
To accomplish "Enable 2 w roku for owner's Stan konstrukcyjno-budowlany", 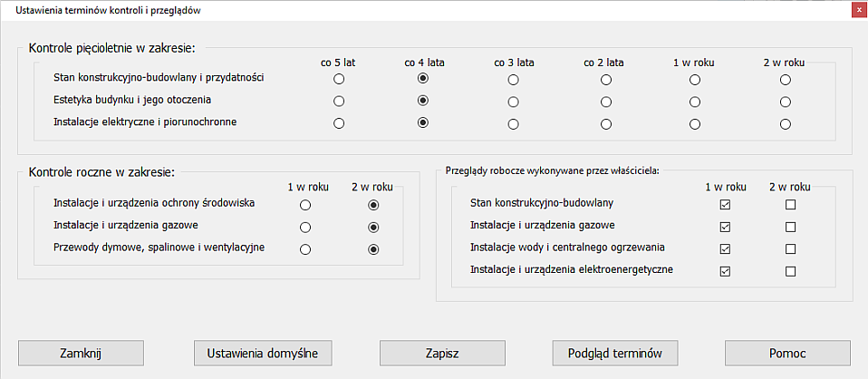I will pos(790,205).
